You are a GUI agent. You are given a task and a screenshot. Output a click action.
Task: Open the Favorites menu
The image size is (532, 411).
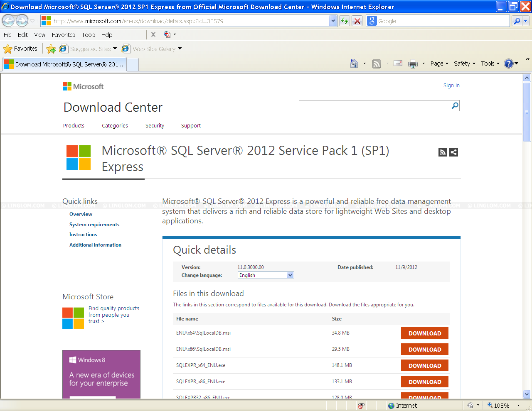pyautogui.click(x=64, y=35)
